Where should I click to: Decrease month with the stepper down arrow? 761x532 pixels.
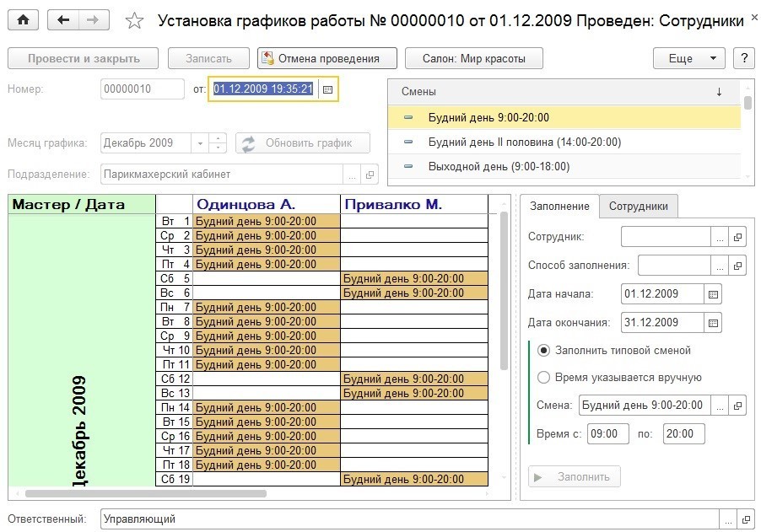tap(218, 148)
